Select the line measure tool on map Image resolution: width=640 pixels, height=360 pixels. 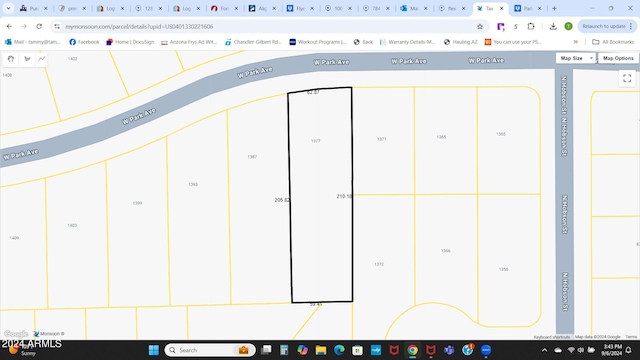(42, 59)
